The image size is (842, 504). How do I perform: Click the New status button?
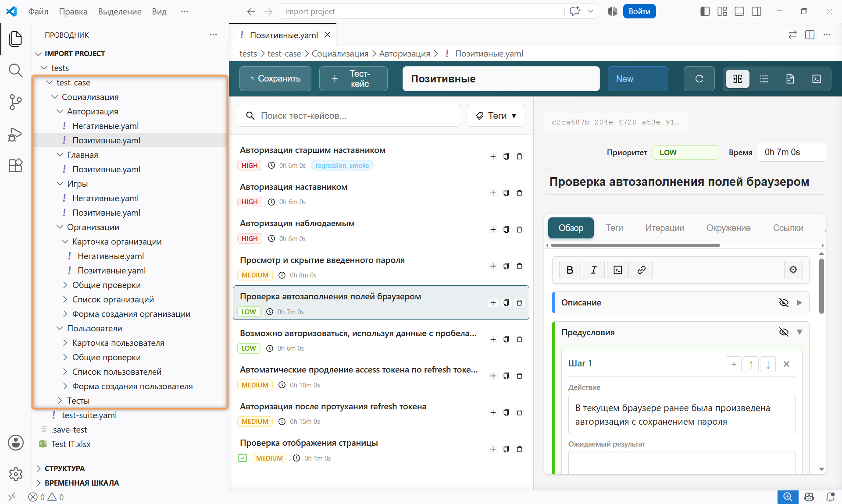click(638, 79)
